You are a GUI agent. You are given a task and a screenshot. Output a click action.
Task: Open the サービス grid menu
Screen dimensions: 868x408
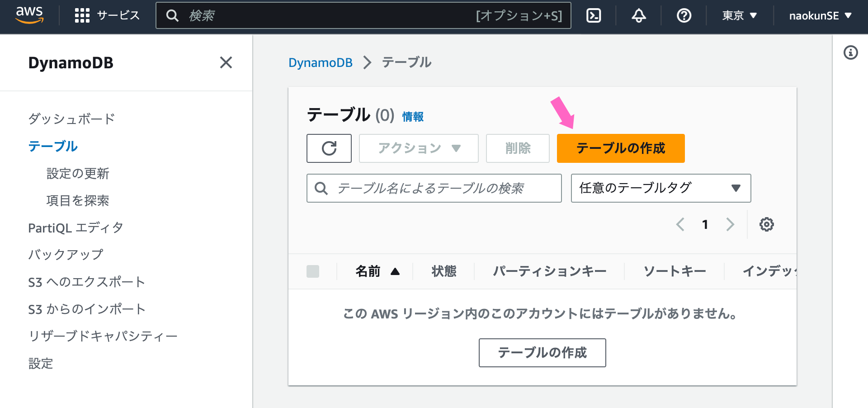click(107, 15)
